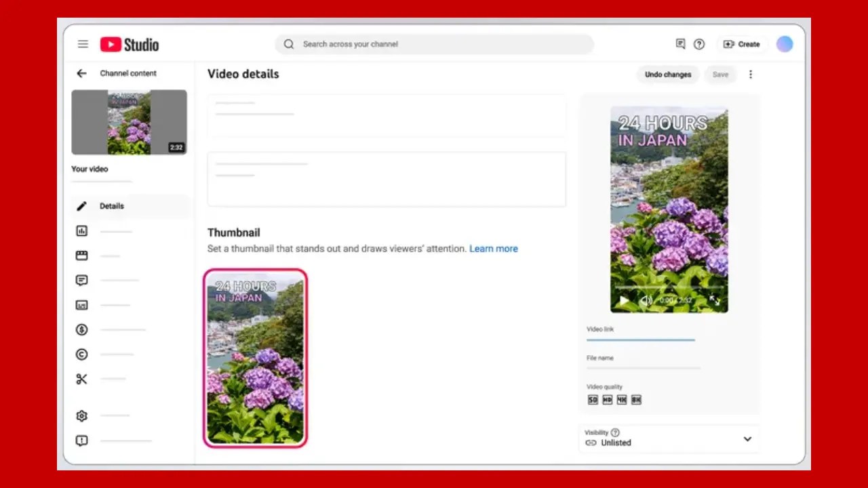Open the Comments speech bubble sidebar icon
868x488 pixels.
pos(82,281)
